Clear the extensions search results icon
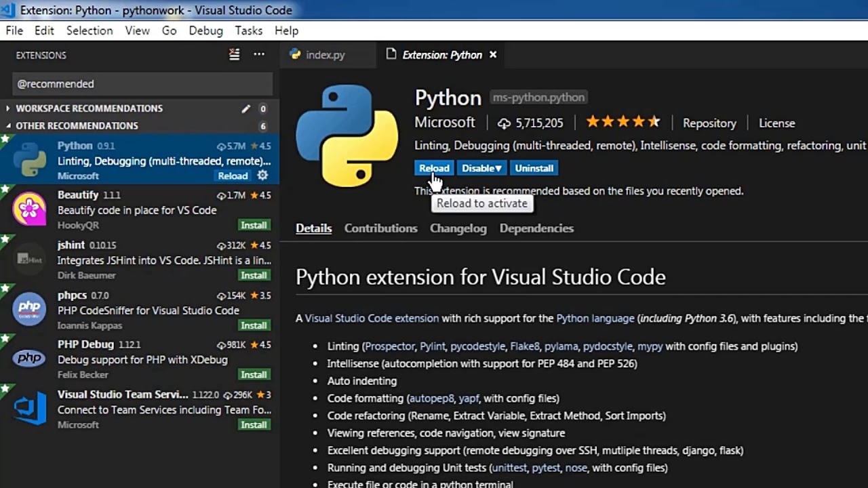Viewport: 868px width, 488px height. coord(234,55)
